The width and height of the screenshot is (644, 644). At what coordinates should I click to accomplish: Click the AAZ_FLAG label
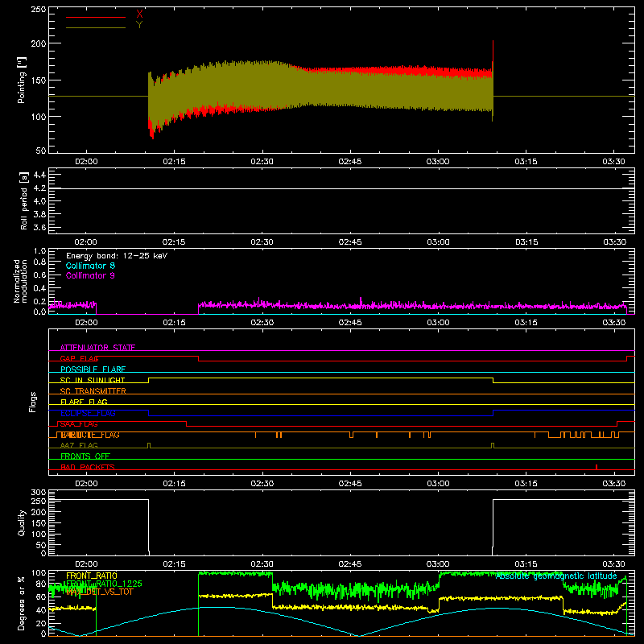(79, 445)
